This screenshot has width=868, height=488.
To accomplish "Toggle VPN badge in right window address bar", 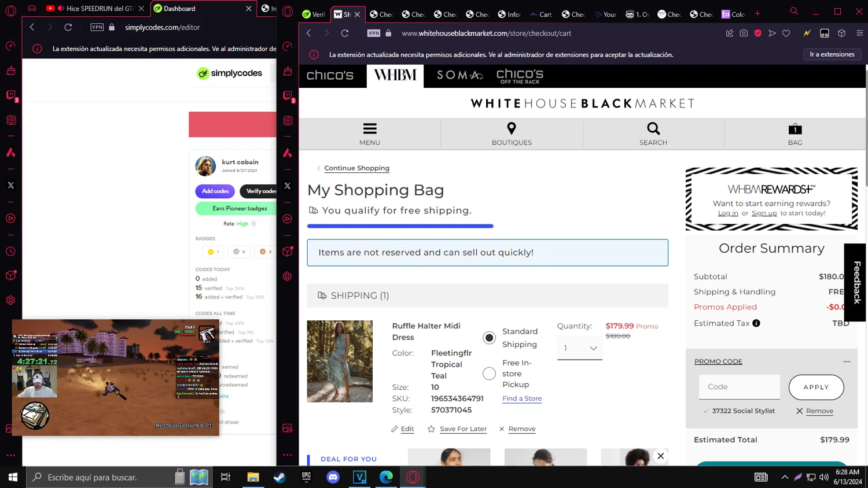I will pos(374,34).
